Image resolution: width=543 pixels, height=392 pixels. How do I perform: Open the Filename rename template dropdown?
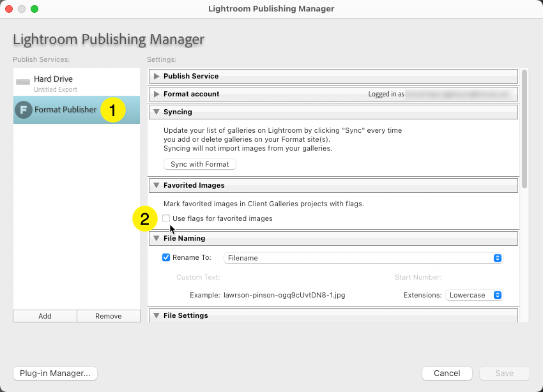click(363, 258)
